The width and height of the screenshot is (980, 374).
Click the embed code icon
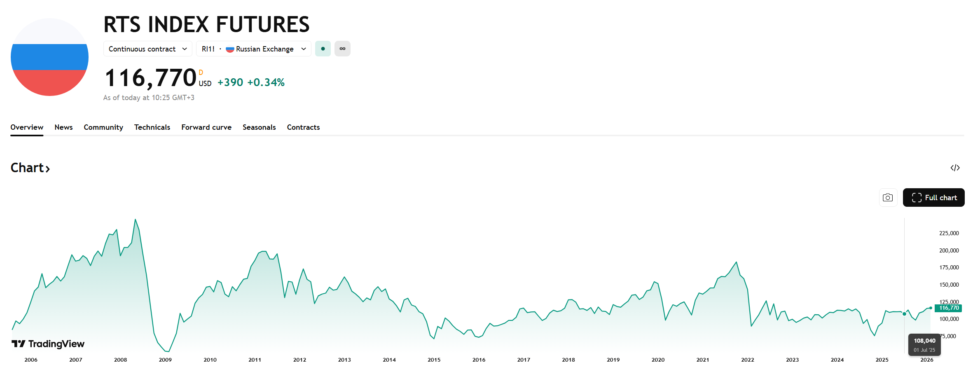[x=955, y=168]
